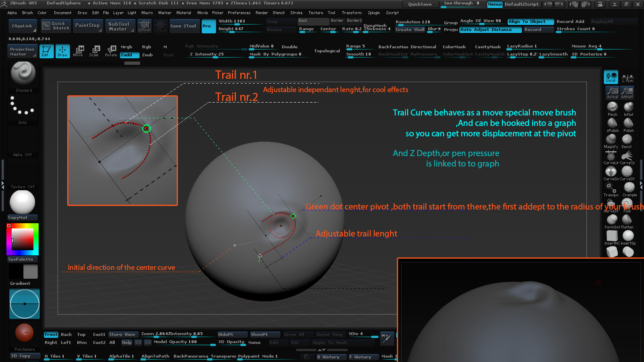The width and height of the screenshot is (644, 362).
Task: Select the Crumple brush
Action: 629,188
